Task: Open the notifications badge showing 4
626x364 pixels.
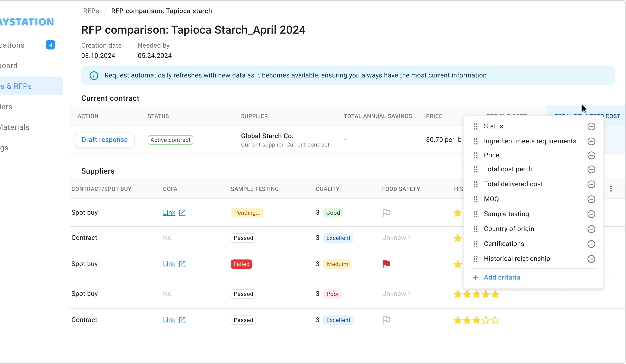Action: point(50,45)
